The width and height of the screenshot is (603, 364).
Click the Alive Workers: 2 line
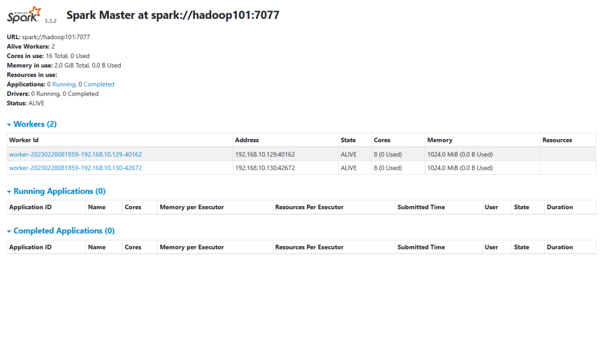coord(31,46)
